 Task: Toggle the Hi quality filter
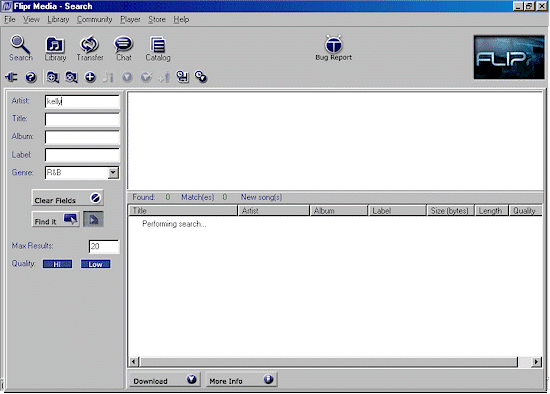[x=58, y=264]
